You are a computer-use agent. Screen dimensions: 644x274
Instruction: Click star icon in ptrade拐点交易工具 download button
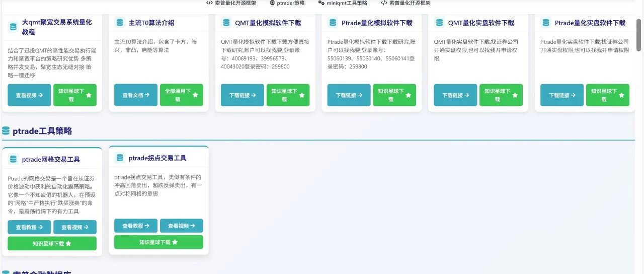175,242
